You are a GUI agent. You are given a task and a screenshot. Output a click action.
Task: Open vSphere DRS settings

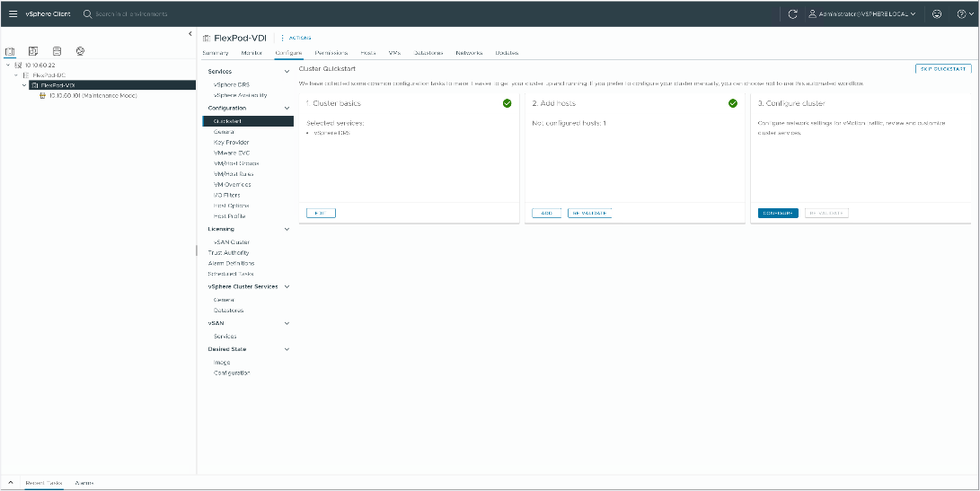coord(231,85)
